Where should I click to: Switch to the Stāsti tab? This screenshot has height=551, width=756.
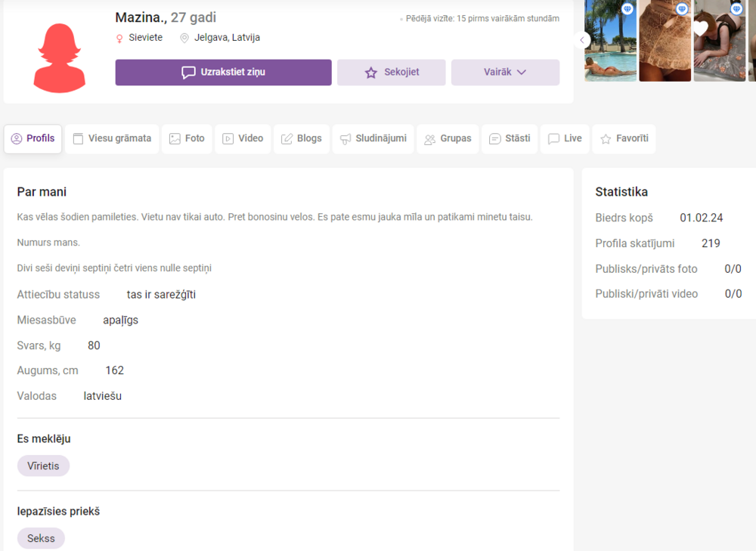pyautogui.click(x=509, y=139)
